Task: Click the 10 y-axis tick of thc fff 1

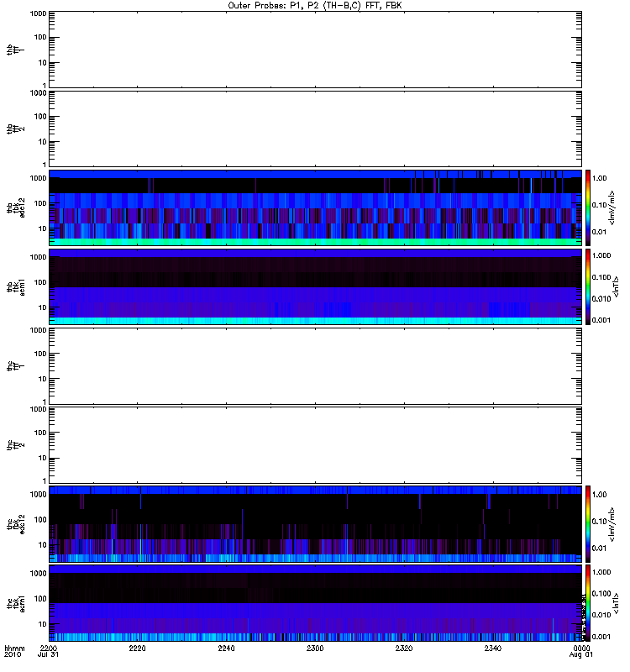Action: 43,380
